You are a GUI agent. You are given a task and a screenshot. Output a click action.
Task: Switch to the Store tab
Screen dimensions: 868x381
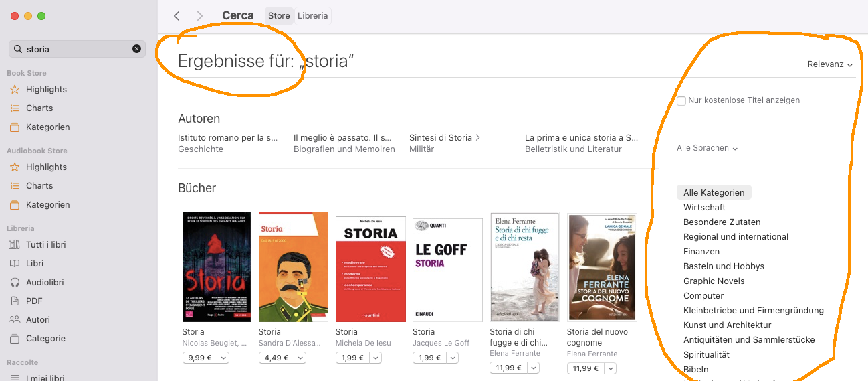tap(279, 16)
